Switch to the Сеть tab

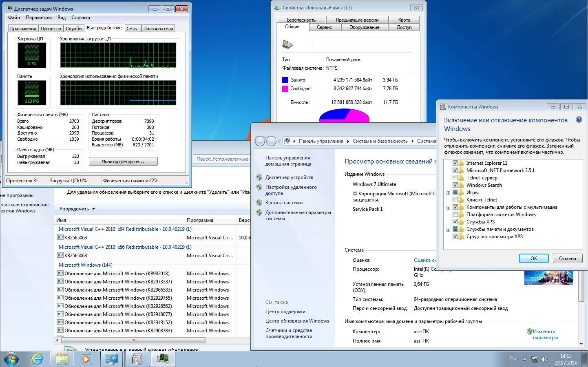coord(132,29)
